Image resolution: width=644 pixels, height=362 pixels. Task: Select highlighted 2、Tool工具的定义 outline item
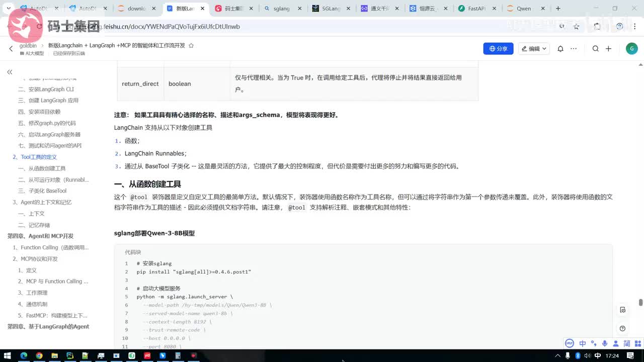tap(35, 157)
